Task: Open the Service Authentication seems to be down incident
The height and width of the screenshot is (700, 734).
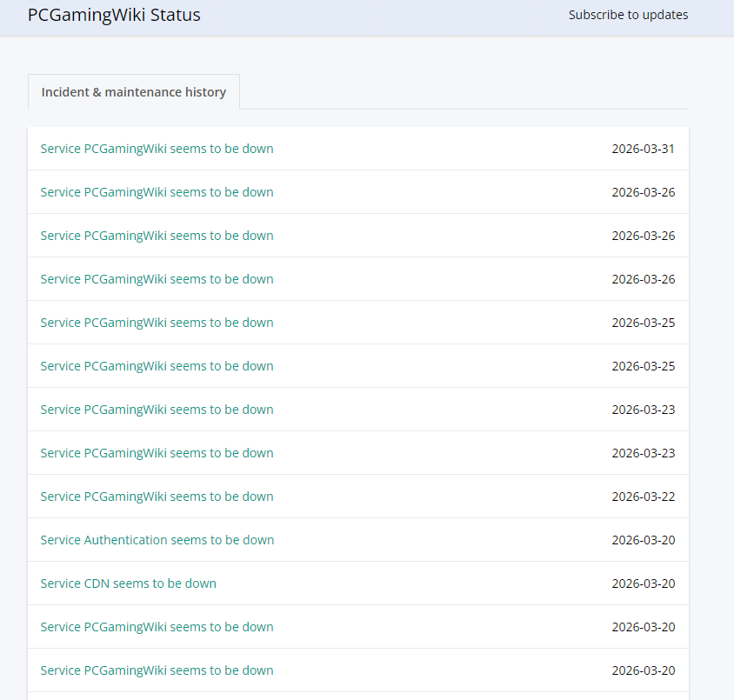Action: point(157,540)
